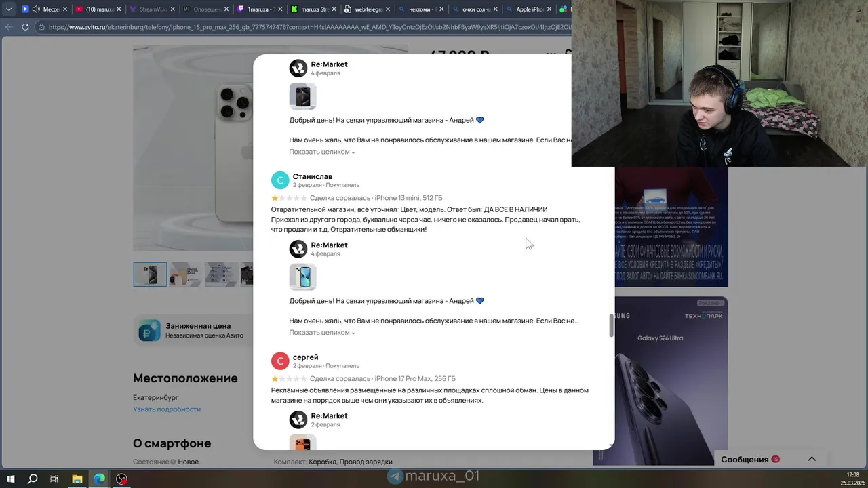The width and height of the screenshot is (868, 488).
Task: Open the Sovcombank credit ad banner
Action: [x=671, y=227]
